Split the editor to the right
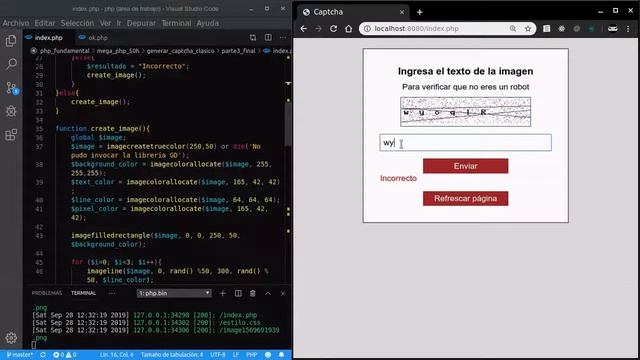This screenshot has width=640, height=360. tap(268, 38)
